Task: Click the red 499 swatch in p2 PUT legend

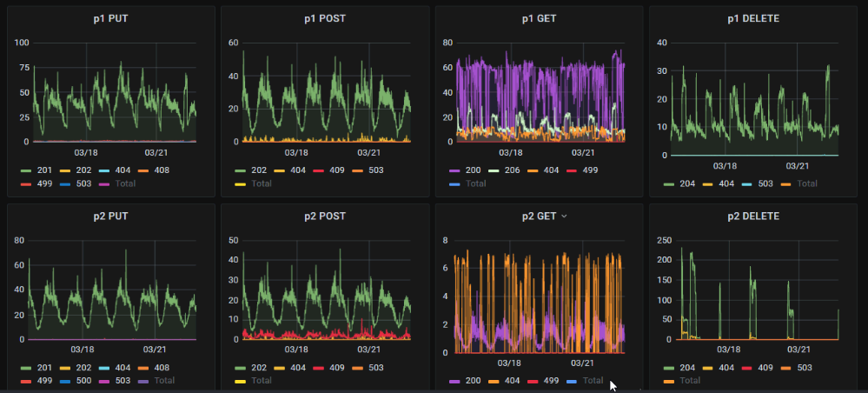Action: tap(26, 381)
